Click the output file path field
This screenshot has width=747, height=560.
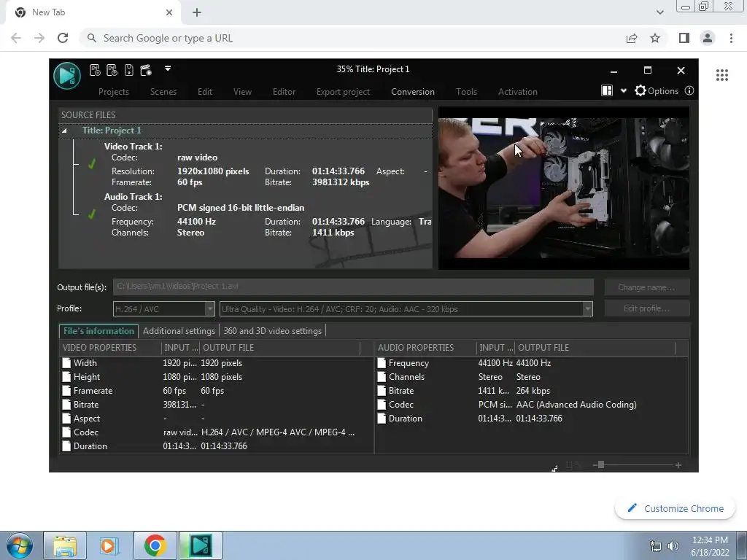[x=353, y=287]
